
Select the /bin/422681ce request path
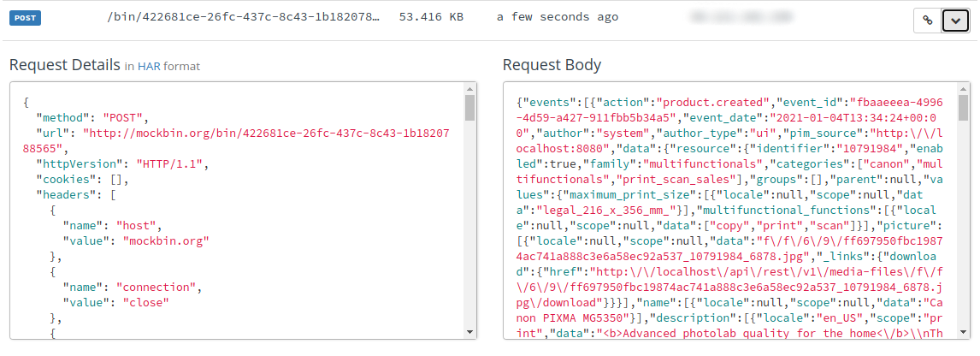243,17
